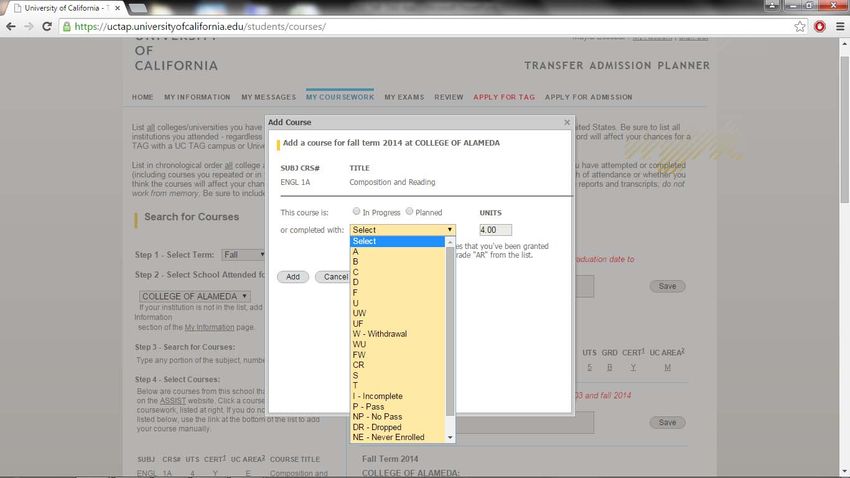
Task: Open the MY INFORMATION tab
Action: coord(197,97)
